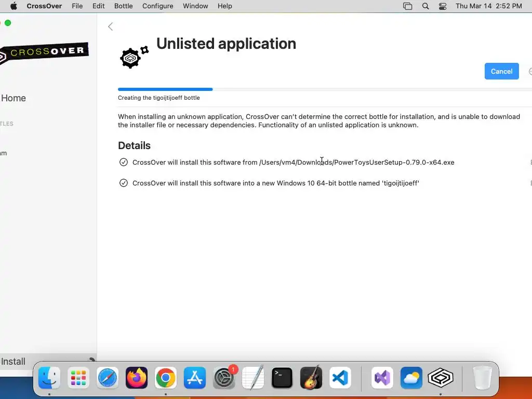Click the back chevron arrow
Screen dimensions: 532x399
pyautogui.click(x=110, y=26)
